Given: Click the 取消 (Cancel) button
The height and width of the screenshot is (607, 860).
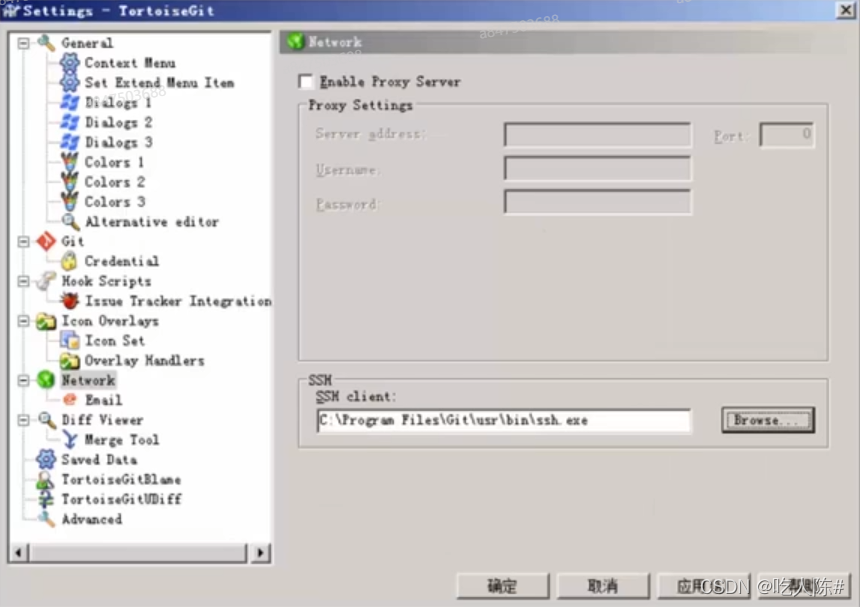Looking at the screenshot, I should point(603,586).
